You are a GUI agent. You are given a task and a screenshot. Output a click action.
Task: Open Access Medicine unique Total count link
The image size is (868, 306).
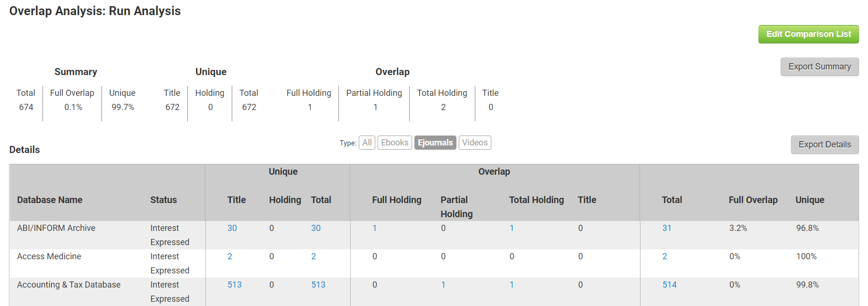pyautogui.click(x=313, y=256)
